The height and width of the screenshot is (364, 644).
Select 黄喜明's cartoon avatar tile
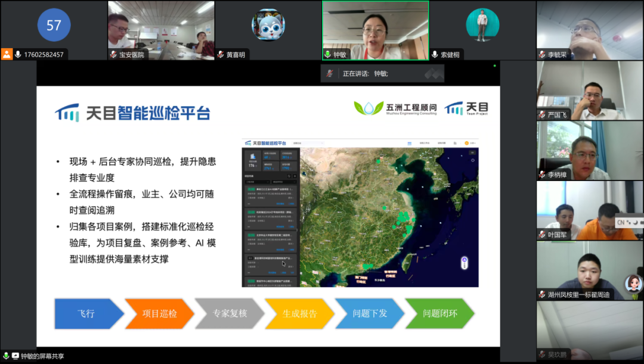(x=268, y=30)
